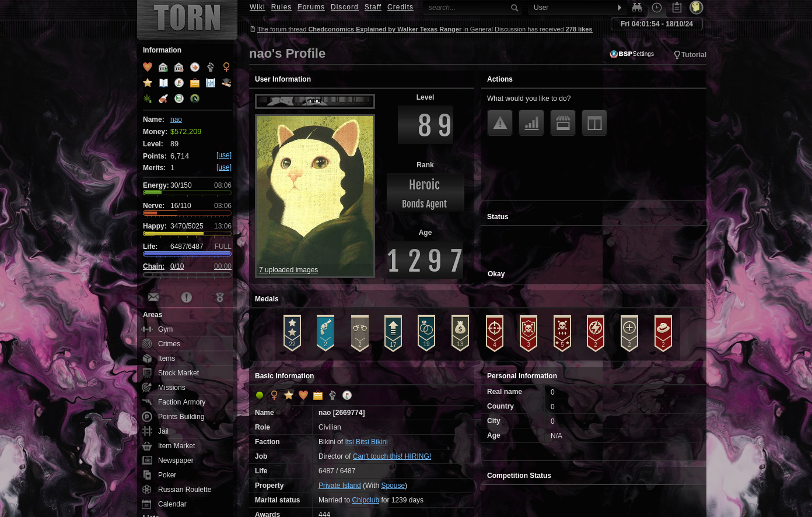The image size is (812, 517).
Task: Click the search input field at the top
Action: coord(467,8)
